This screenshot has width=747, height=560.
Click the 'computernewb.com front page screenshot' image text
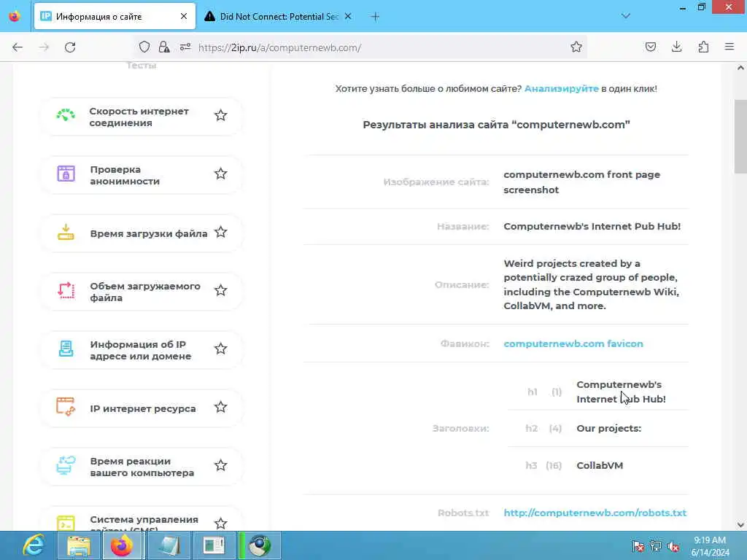point(581,182)
